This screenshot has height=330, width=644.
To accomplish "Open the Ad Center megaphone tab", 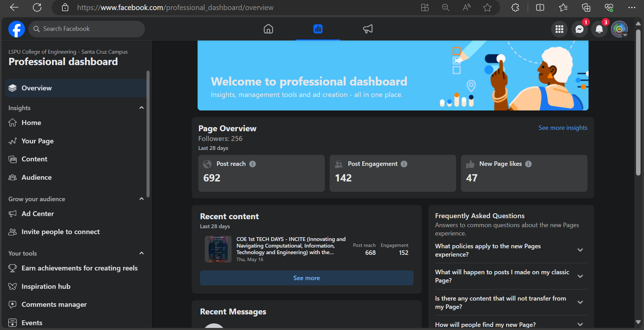I will pos(368,29).
